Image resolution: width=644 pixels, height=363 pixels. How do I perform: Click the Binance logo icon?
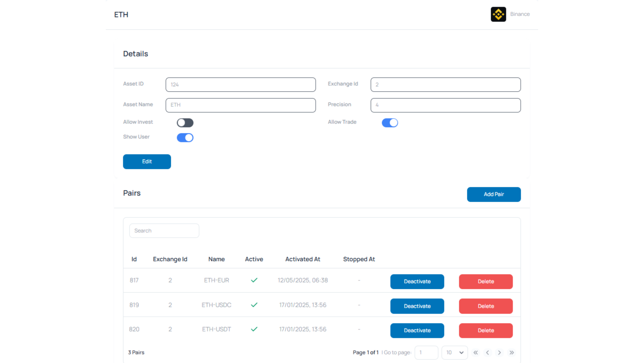point(498,14)
